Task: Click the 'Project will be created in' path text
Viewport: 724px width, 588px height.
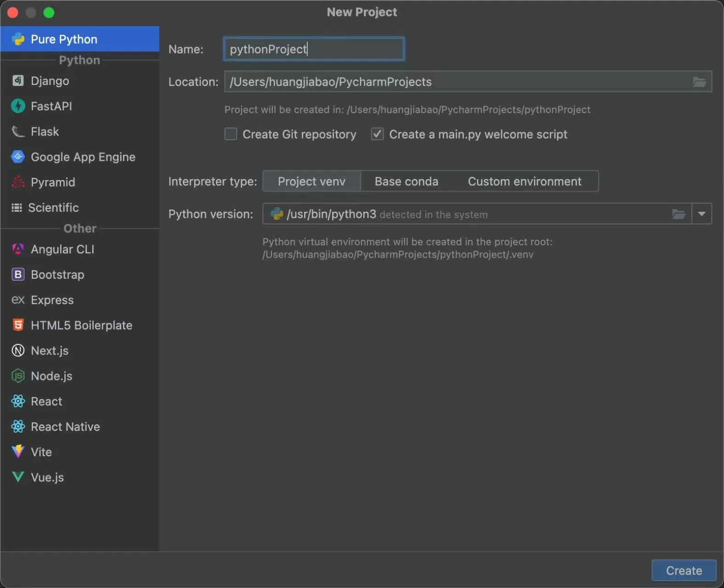Action: pos(407,110)
